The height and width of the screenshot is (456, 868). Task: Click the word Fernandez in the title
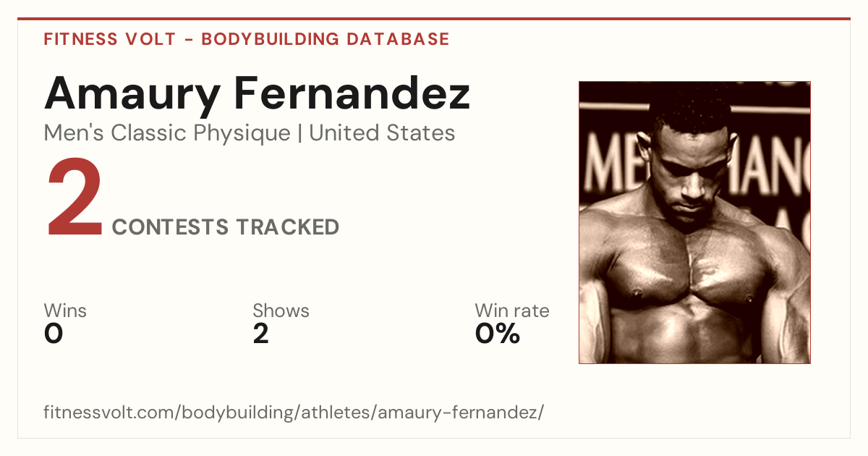click(x=352, y=94)
